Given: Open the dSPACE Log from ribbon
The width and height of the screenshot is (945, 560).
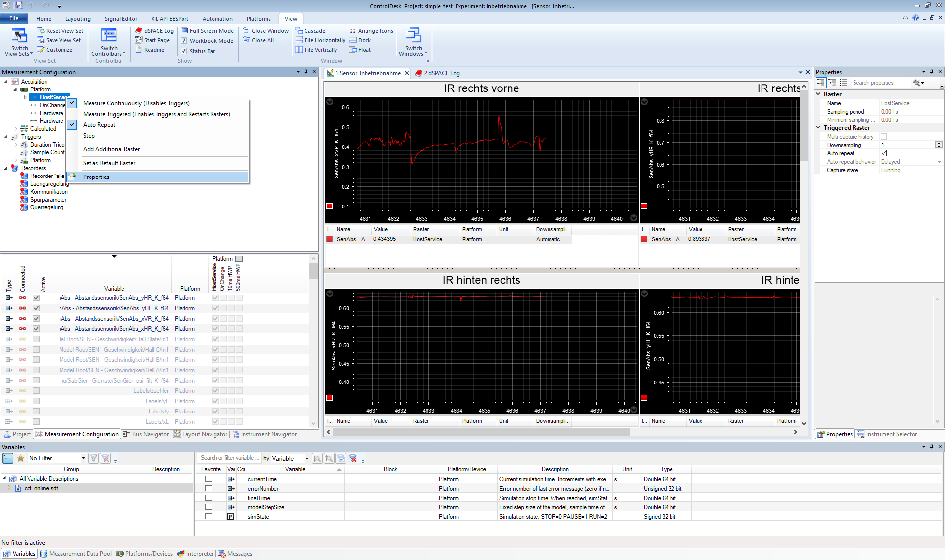Looking at the screenshot, I should click(154, 31).
